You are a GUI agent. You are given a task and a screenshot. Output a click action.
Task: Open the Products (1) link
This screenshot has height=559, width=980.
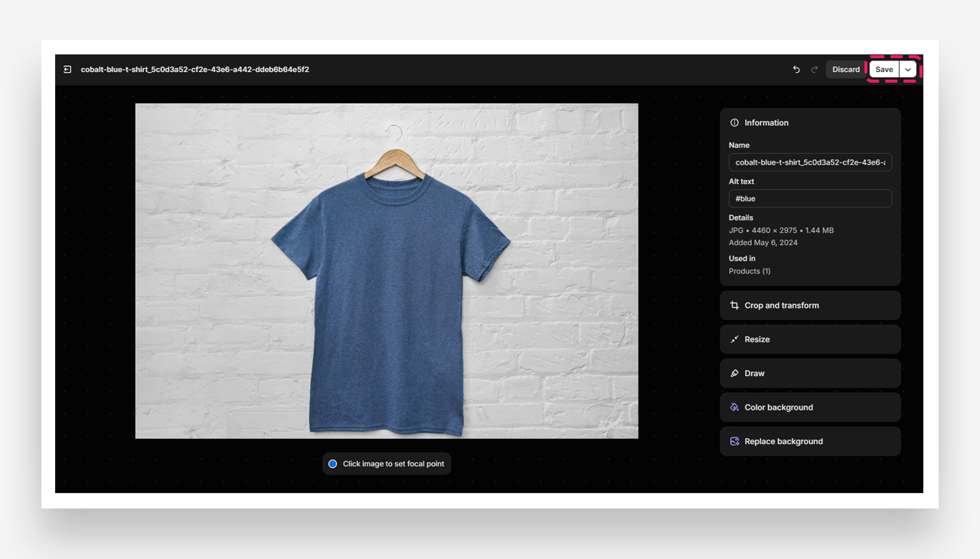(x=750, y=271)
